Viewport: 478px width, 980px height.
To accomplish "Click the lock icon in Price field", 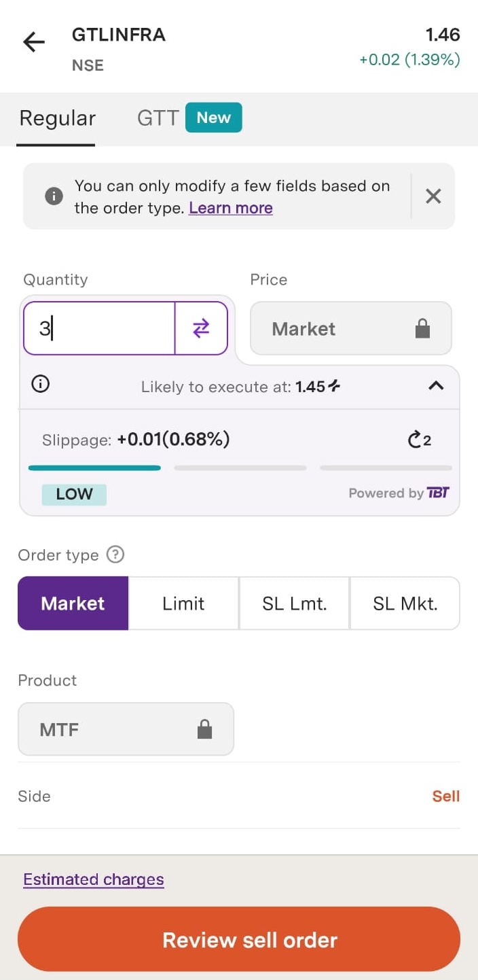I will point(422,329).
